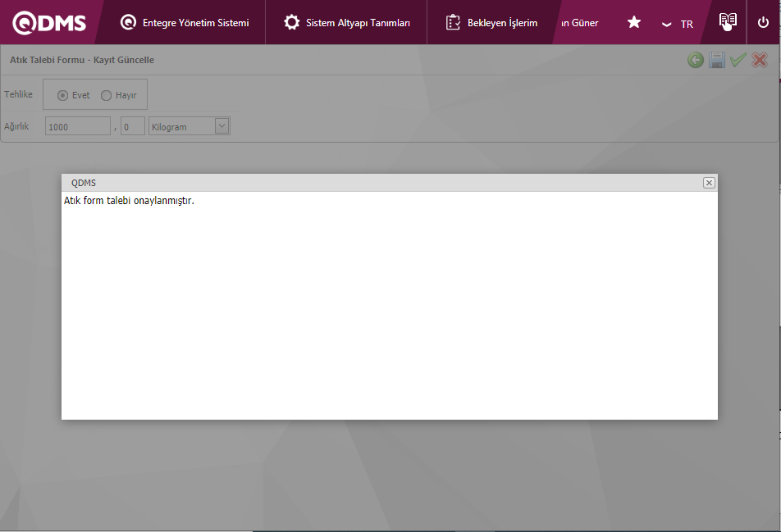Close the QDMS message dialog

(709, 183)
